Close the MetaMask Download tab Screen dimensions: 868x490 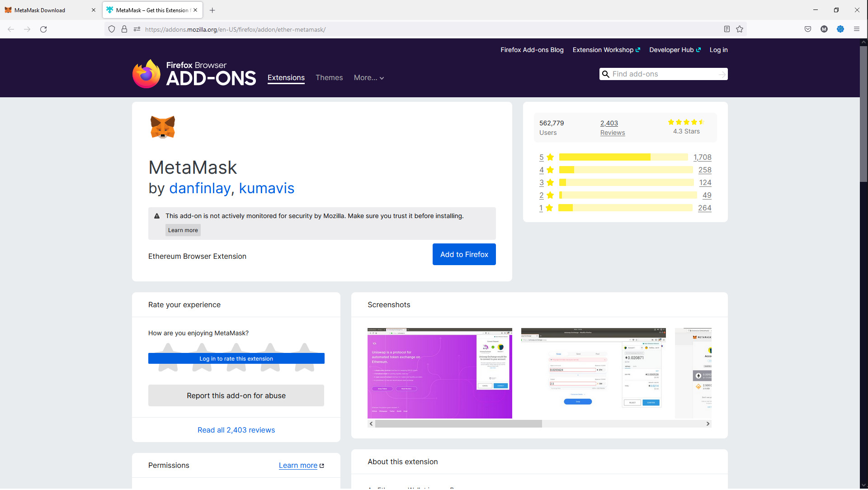[94, 10]
